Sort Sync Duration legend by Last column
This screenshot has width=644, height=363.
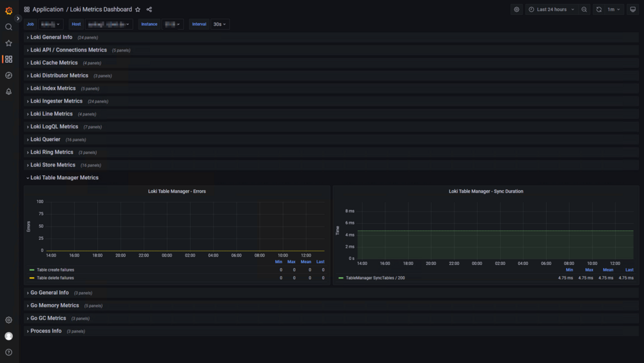point(629,270)
